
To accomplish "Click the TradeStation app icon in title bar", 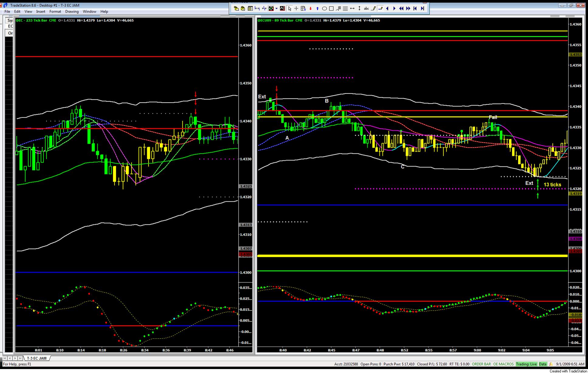I will tap(5, 5).
